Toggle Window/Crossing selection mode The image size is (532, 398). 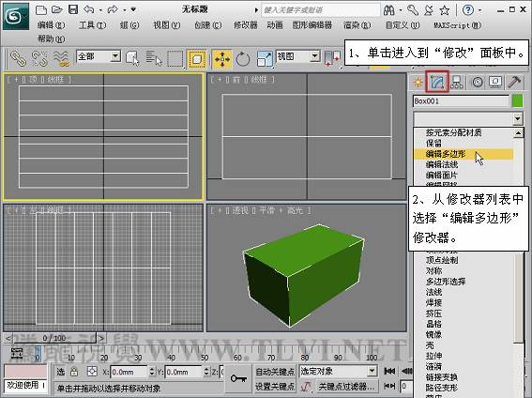pyautogui.click(x=197, y=59)
